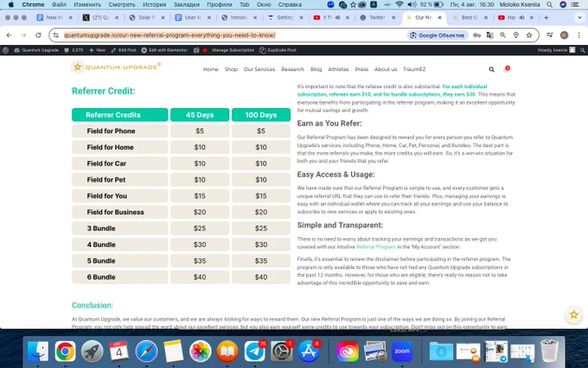Click the admin bar search icon
Viewport: 588px width, 368px height.
(582, 50)
